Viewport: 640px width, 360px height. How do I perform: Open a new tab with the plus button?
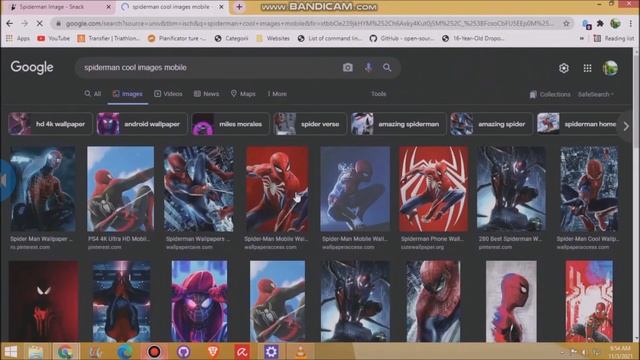click(239, 7)
